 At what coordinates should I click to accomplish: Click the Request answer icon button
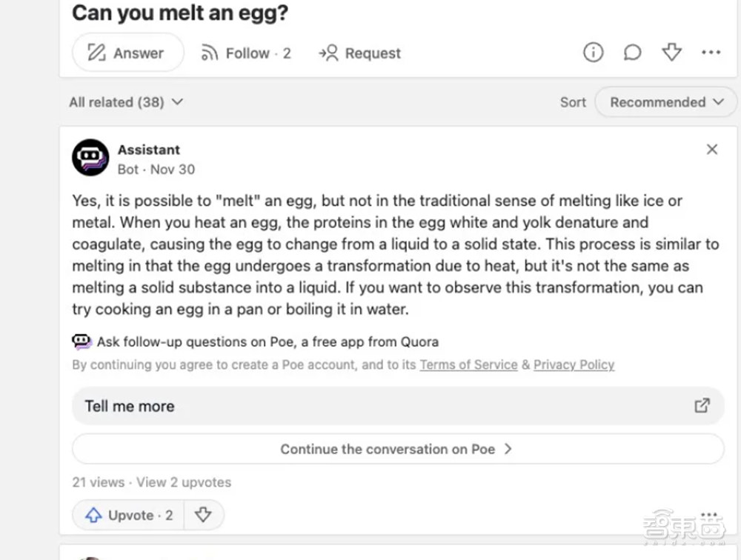click(x=359, y=53)
